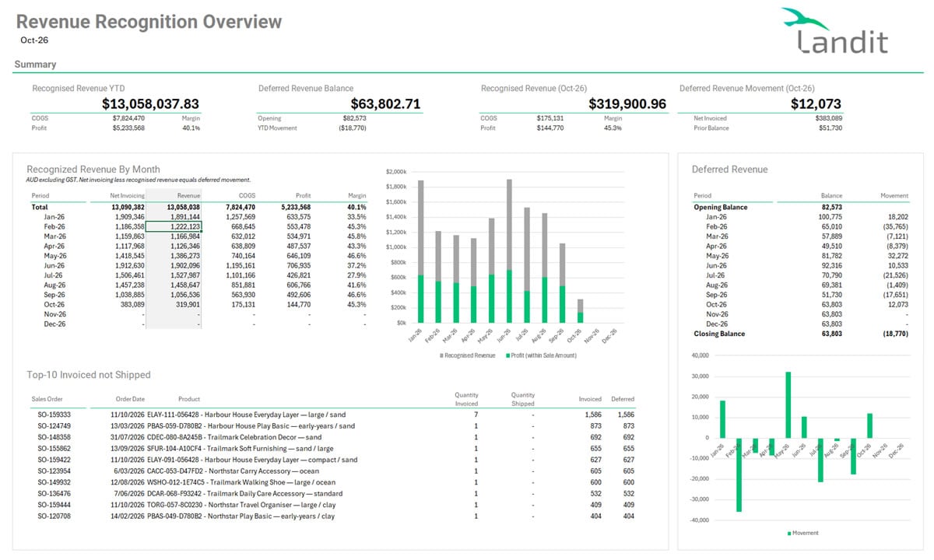Click the green Movement legend swatch

[790, 533]
